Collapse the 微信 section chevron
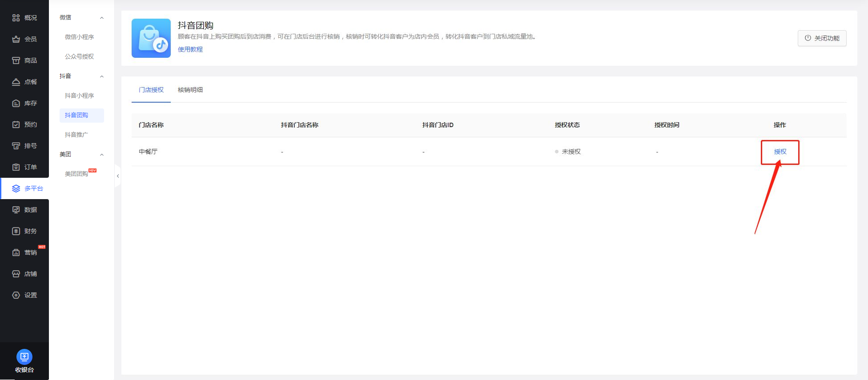 coord(102,18)
